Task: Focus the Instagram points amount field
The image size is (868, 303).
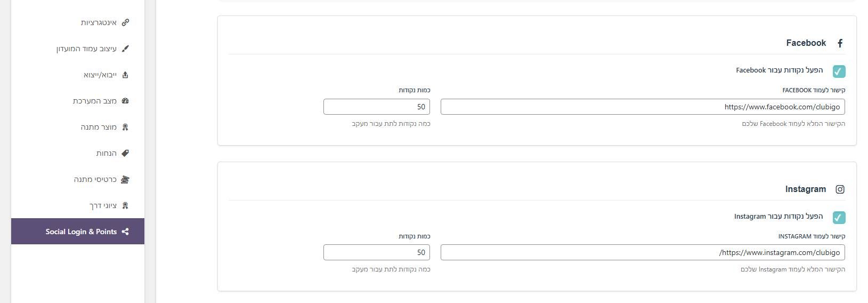Action: click(376, 253)
